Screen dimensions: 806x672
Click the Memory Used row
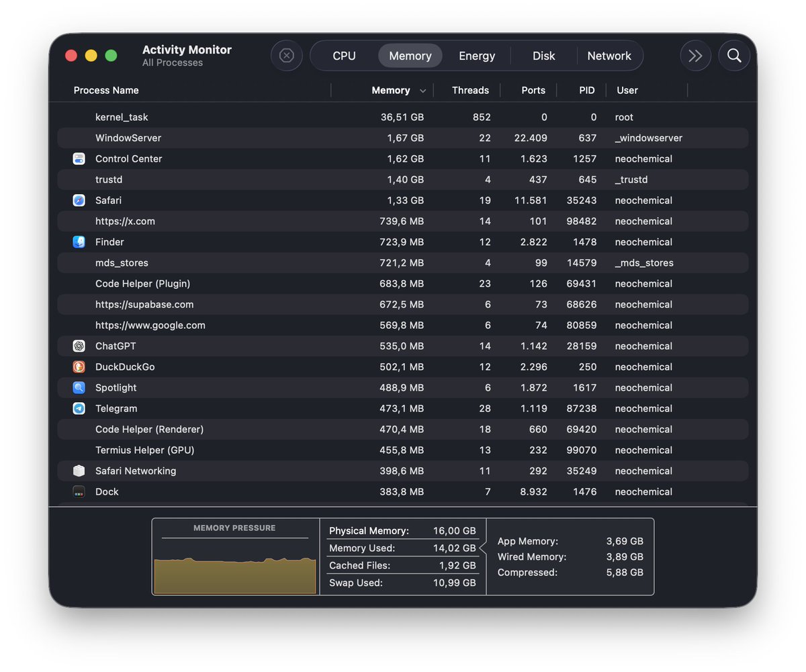click(x=402, y=548)
